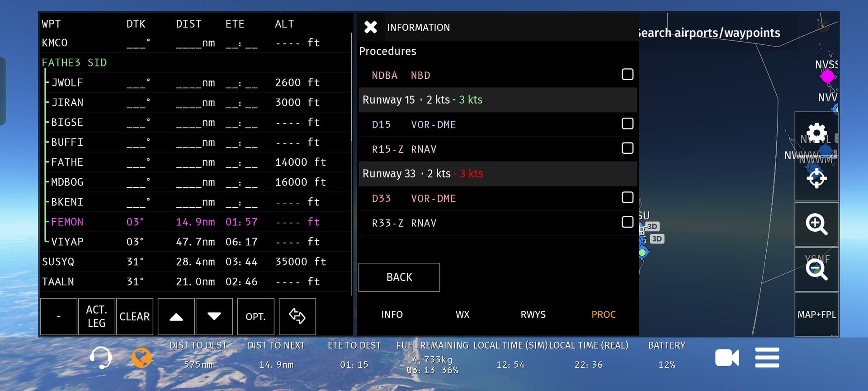This screenshot has width=868, height=391.
Task: Select the BUFFI waypoint row
Action: (x=195, y=142)
